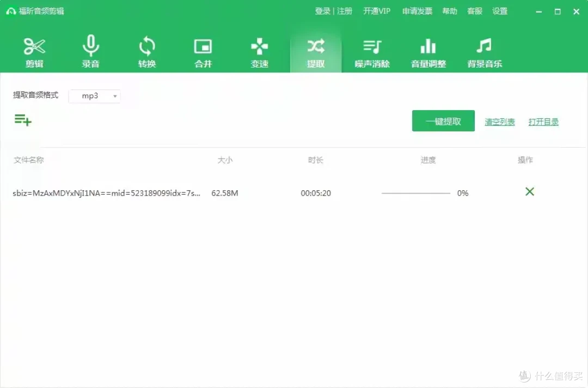Screen dimensions: 588x388
Task: Expand the mp3 format dropdown
Action: (x=95, y=96)
